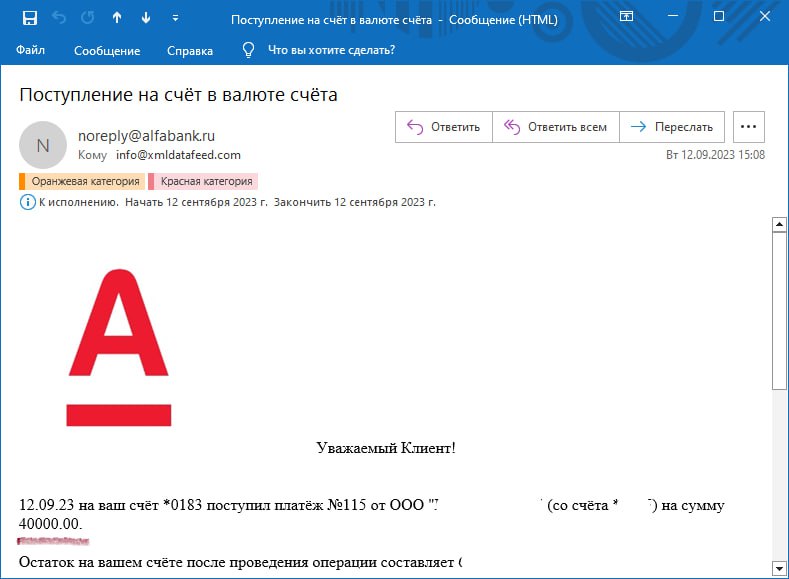Open the ribbon display options icon
This screenshot has width=789, height=579.
pos(626,17)
